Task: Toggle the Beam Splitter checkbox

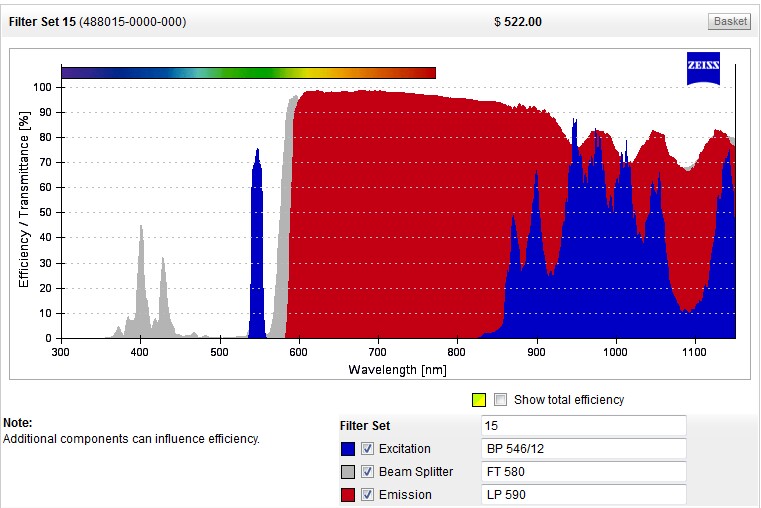Action: click(x=368, y=472)
